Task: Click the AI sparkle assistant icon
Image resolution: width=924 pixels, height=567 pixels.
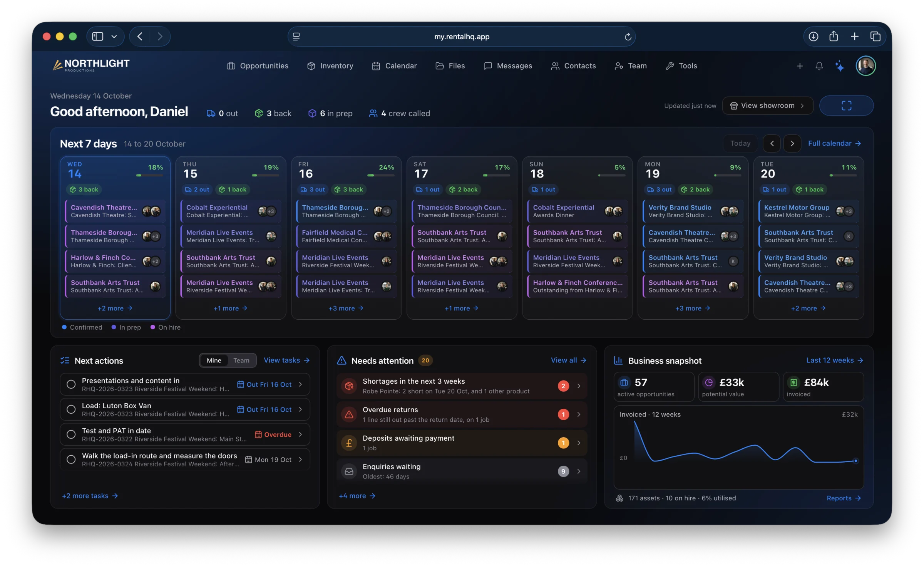Action: pos(839,66)
